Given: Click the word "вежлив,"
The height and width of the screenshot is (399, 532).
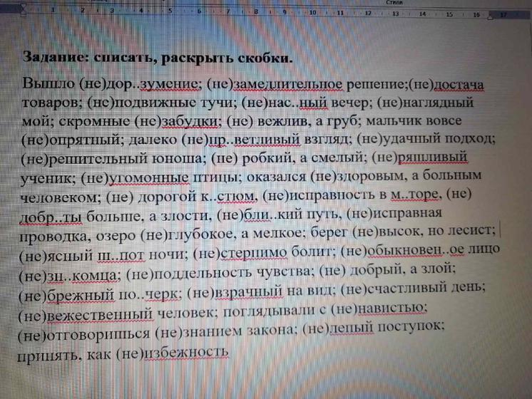Looking at the screenshot, I should pos(285,121).
